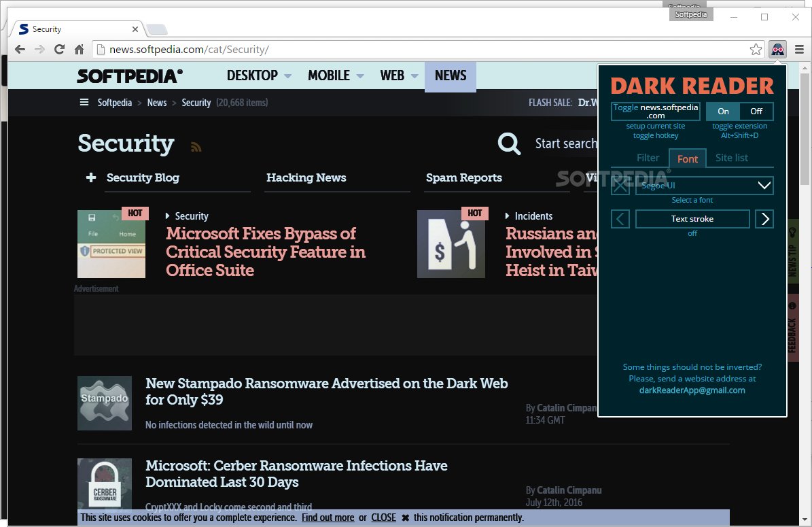Click the forward navigation arrow

coord(39,49)
